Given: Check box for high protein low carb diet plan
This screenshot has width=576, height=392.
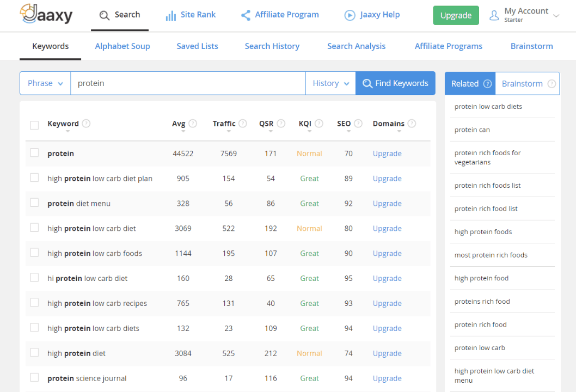Looking at the screenshot, I should (x=34, y=177).
